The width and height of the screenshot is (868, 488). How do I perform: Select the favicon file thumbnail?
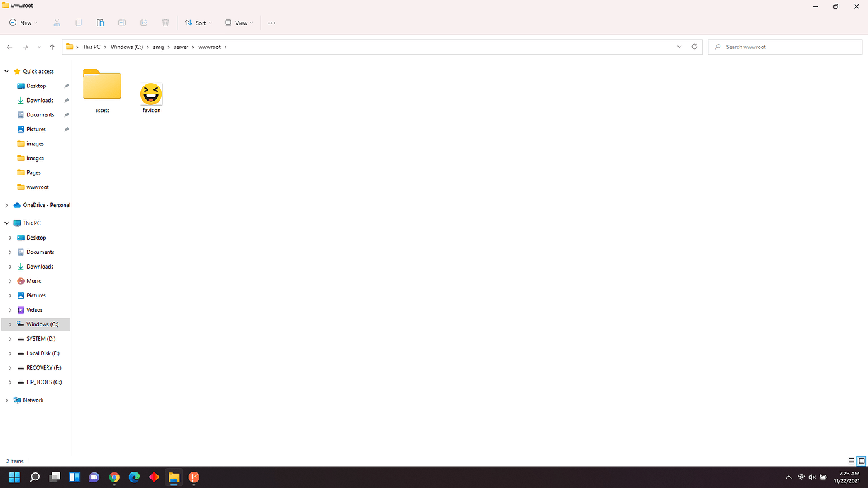tap(151, 95)
